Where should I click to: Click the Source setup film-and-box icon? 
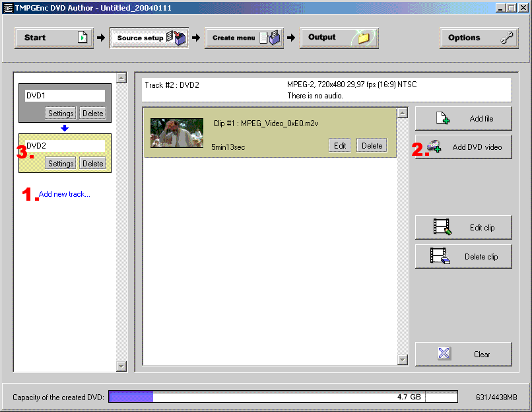point(176,38)
